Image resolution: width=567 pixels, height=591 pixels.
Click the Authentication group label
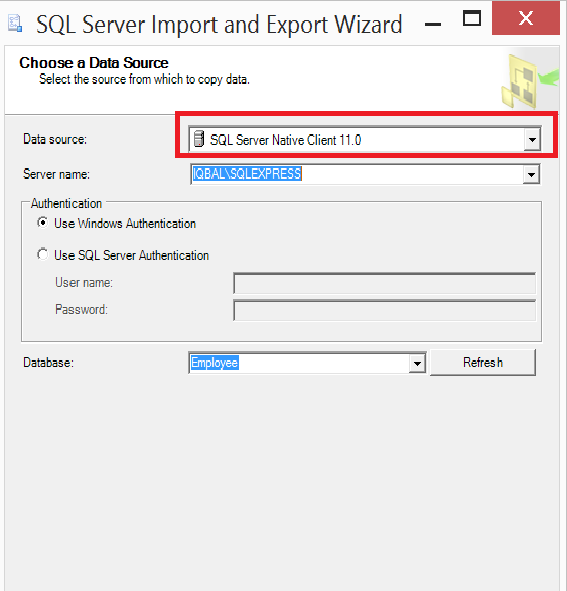pyautogui.click(x=66, y=204)
